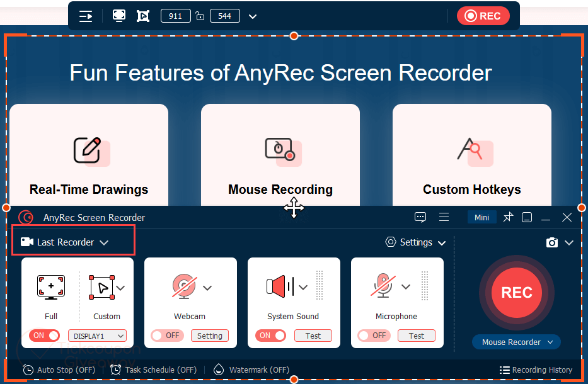The height and width of the screenshot is (384, 588).
Task: Open the collapse menu icon in top toolbar
Action: (86, 16)
